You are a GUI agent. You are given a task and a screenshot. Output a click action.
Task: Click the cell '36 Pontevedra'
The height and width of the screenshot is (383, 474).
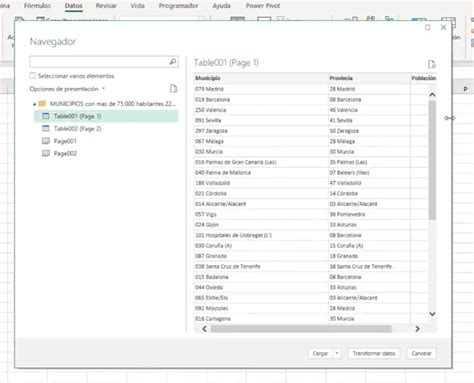coord(369,214)
